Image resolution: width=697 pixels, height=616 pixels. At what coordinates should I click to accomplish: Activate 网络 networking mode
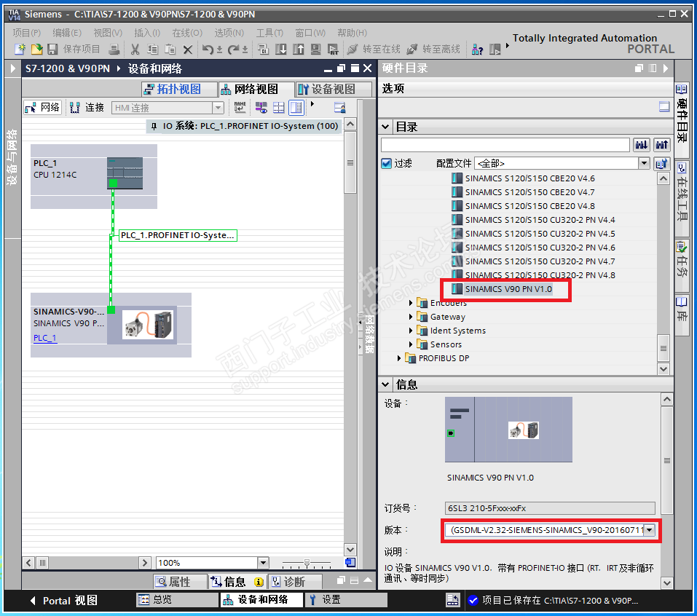point(43,107)
